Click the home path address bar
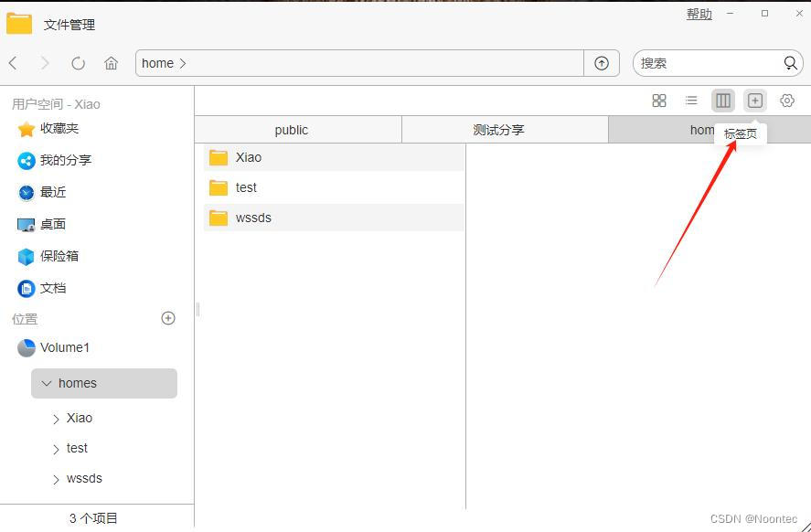Image resolution: width=811 pixels, height=532 pixels. tap(359, 63)
